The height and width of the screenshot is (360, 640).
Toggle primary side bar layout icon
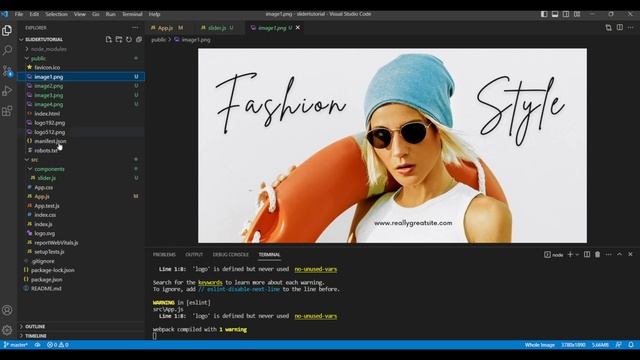pyautogui.click(x=544, y=14)
